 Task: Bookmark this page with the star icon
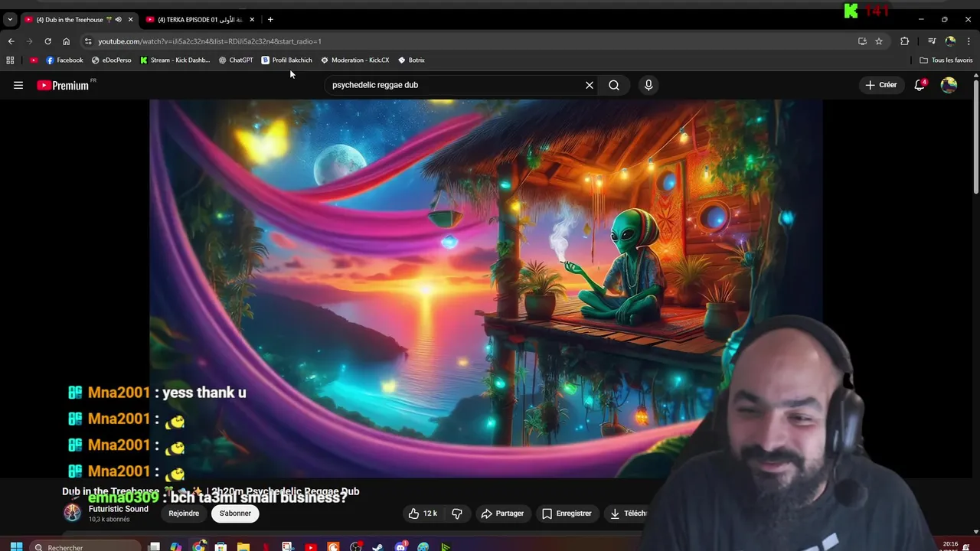pos(879,41)
